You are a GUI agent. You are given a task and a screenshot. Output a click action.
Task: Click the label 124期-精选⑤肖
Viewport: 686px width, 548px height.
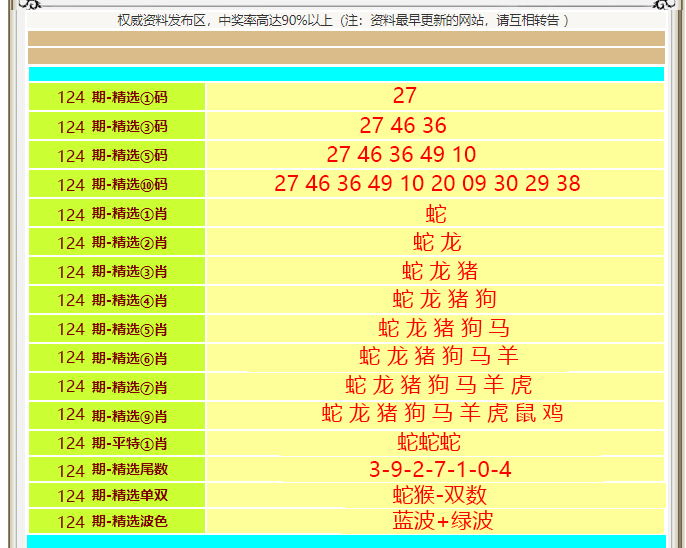pyautogui.click(x=112, y=329)
